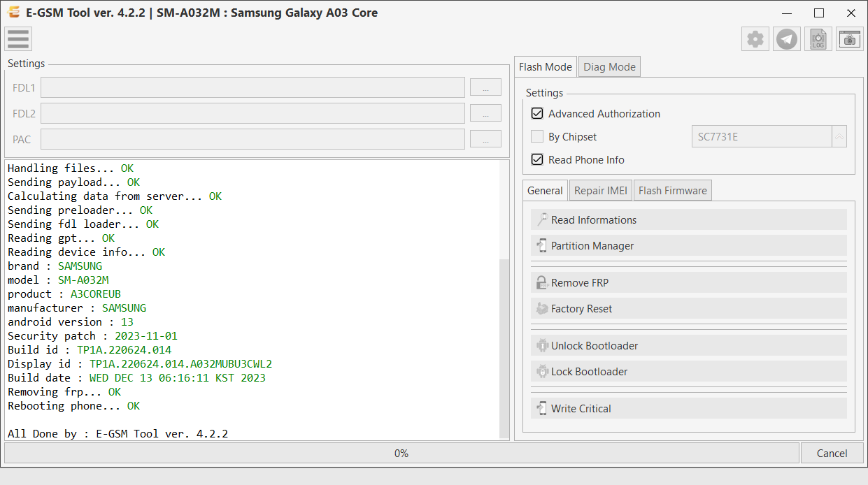868x485 pixels.
Task: Open the SC7731E chipset dropdown
Action: coord(769,136)
